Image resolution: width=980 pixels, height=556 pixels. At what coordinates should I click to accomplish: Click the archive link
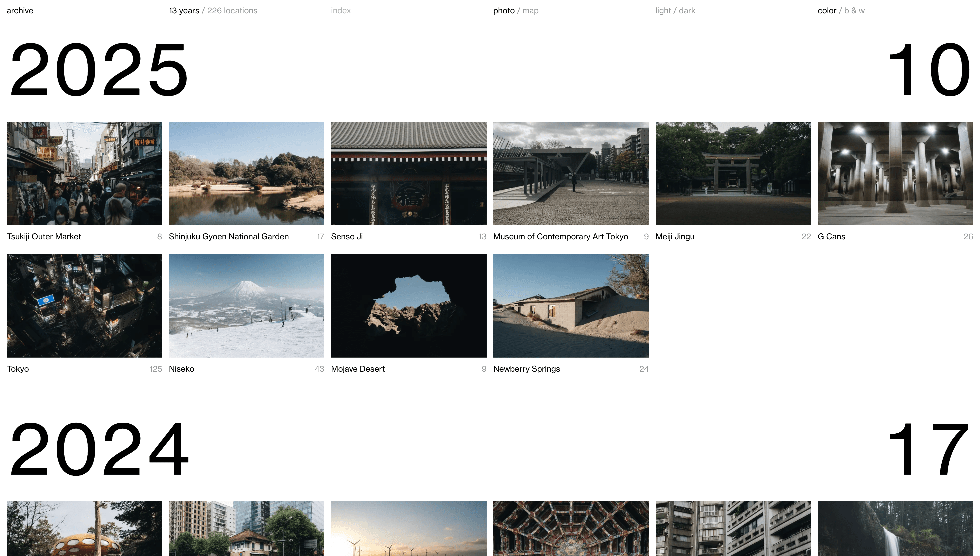pyautogui.click(x=19, y=10)
